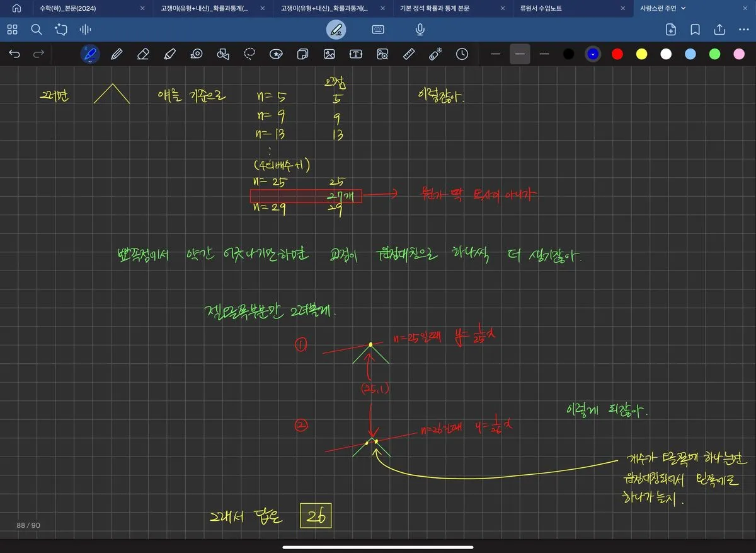Screen dimensions: 756x553
Task: Click the 88 / 90 page indicator
Action: point(28,525)
